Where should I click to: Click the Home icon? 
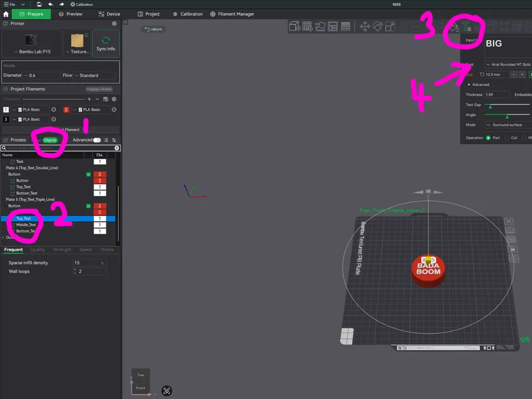[x=6, y=14]
